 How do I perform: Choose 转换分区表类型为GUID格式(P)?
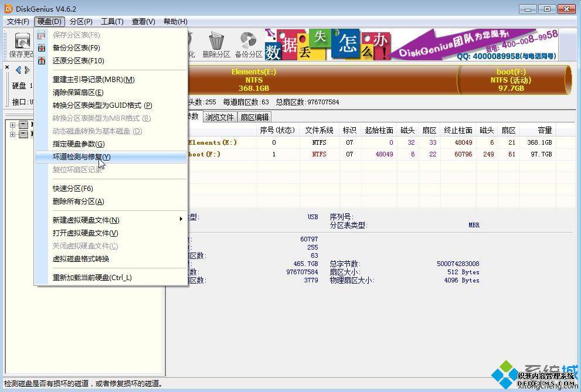pos(111,105)
